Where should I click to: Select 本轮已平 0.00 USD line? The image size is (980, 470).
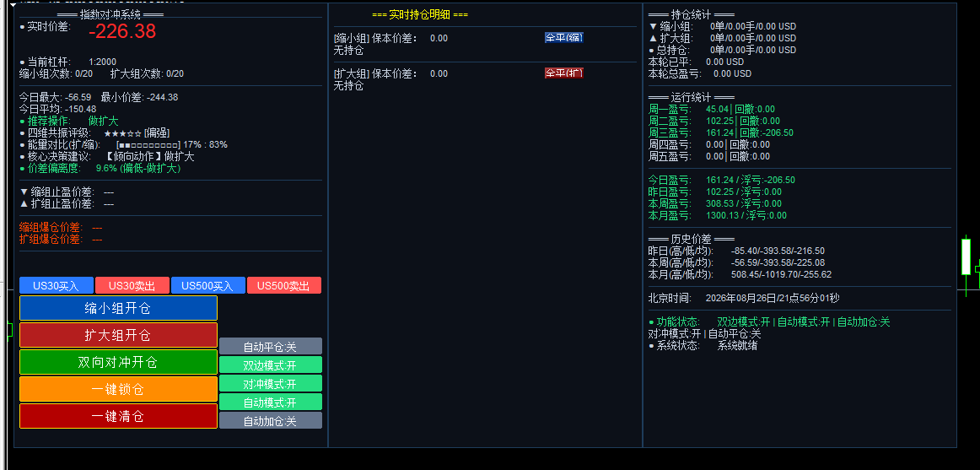697,62
